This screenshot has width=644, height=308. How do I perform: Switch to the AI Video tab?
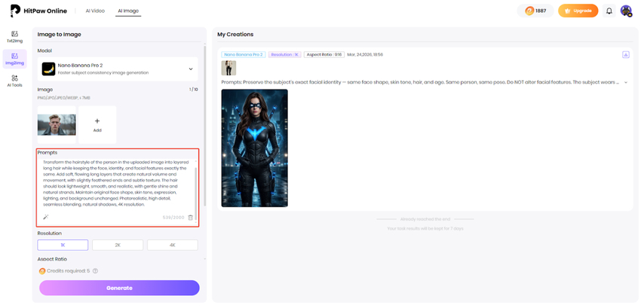95,11
